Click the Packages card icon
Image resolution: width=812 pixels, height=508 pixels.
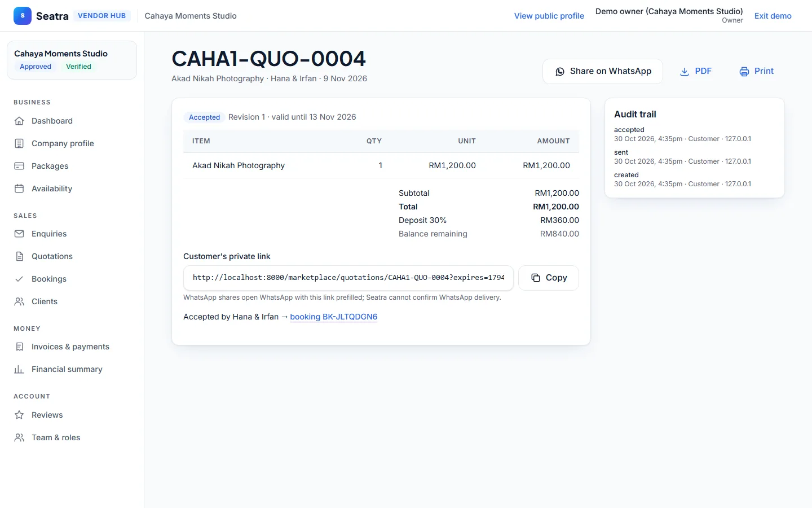tap(19, 166)
